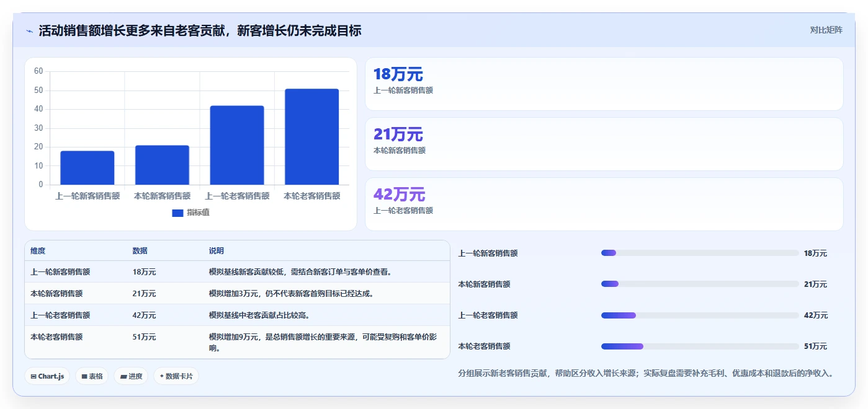Click the 本轮新客销售额 progress bar
The image size is (868, 409).
point(700,284)
